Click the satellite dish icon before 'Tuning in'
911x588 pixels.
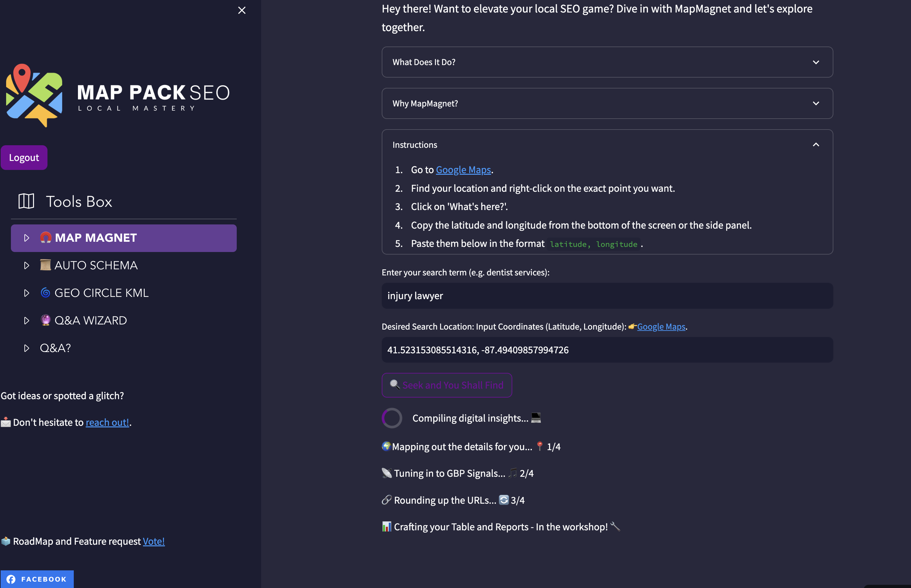click(387, 473)
